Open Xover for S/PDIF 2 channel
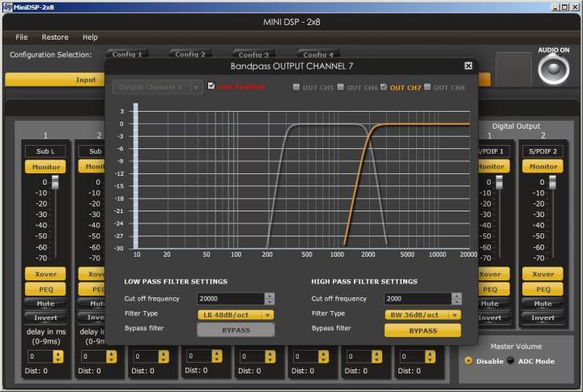The width and height of the screenshot is (583, 392). [543, 274]
